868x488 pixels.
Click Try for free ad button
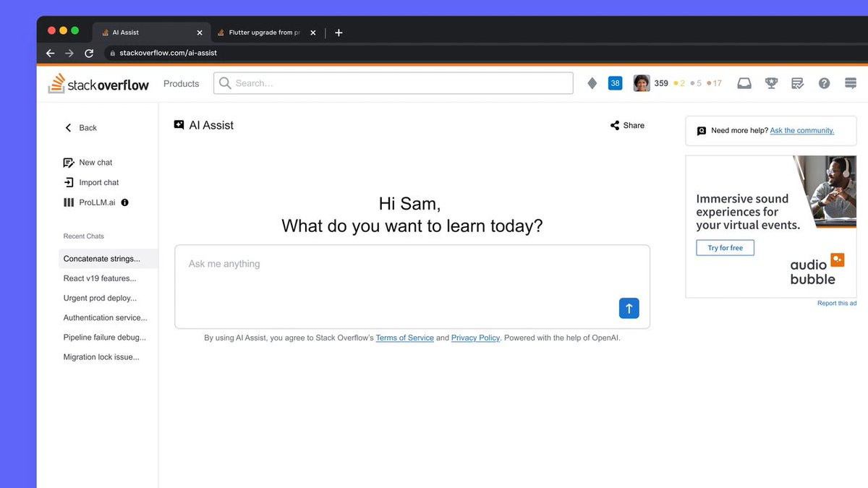pyautogui.click(x=725, y=248)
